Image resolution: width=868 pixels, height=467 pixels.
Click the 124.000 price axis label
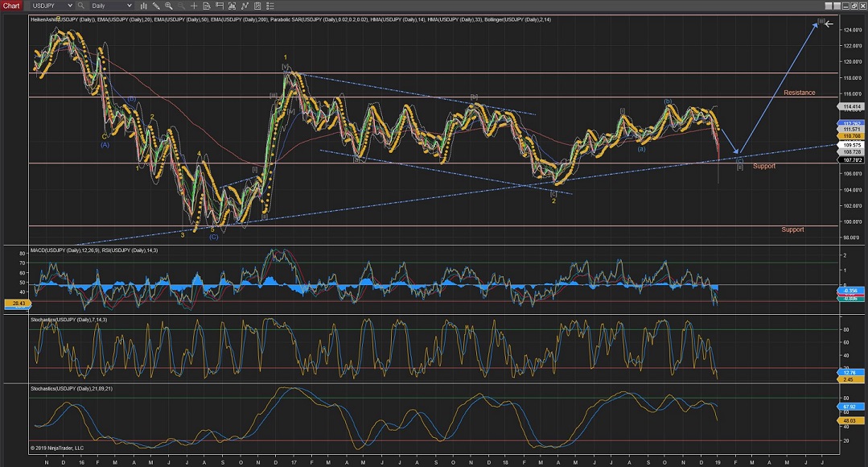[853, 30]
